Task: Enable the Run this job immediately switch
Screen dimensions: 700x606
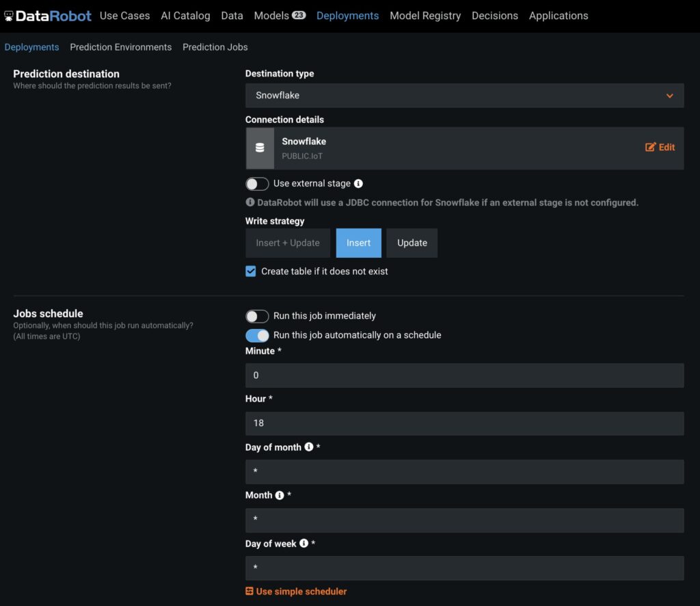Action: [257, 316]
